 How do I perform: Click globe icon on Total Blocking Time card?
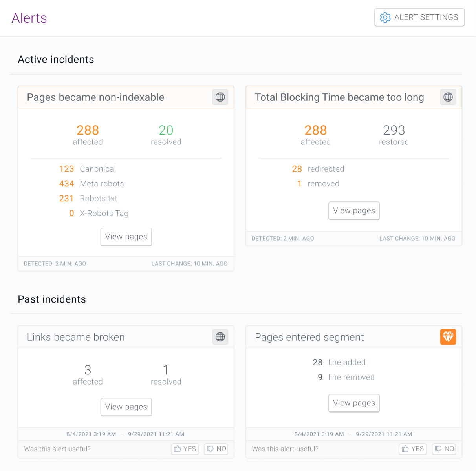pyautogui.click(x=448, y=97)
